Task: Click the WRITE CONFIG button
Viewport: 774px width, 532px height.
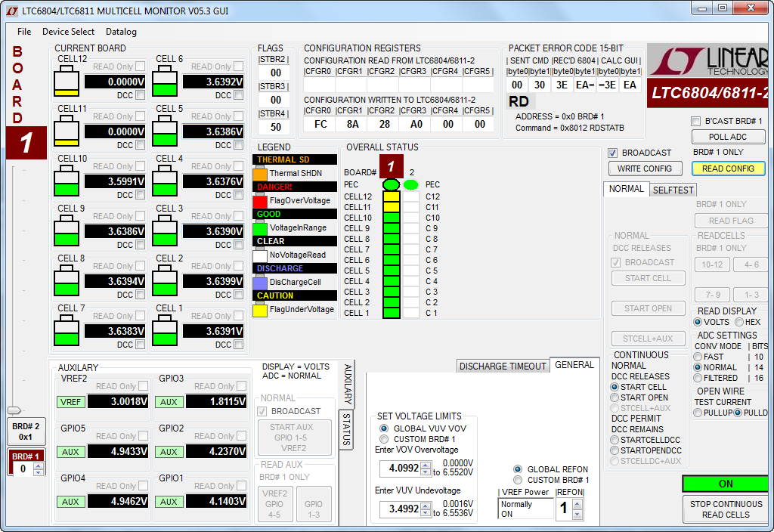Action: [645, 169]
